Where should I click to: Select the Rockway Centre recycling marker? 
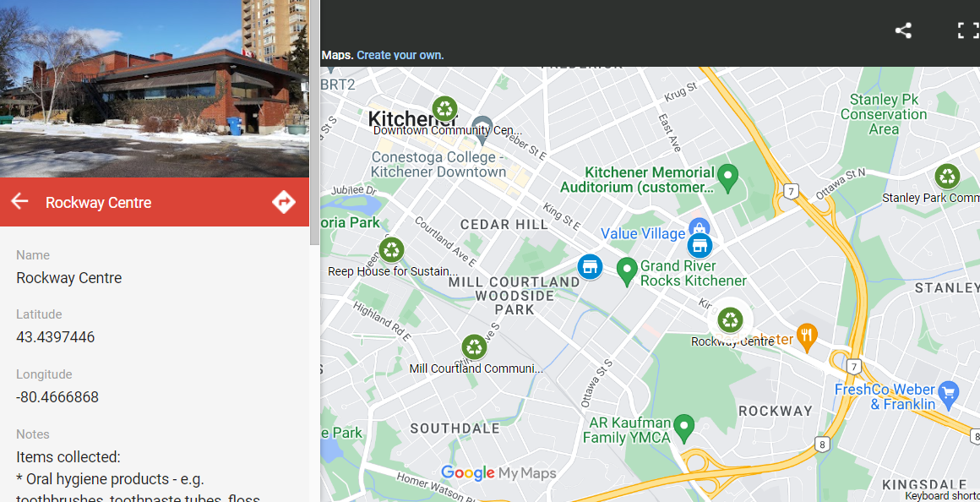pos(730,320)
